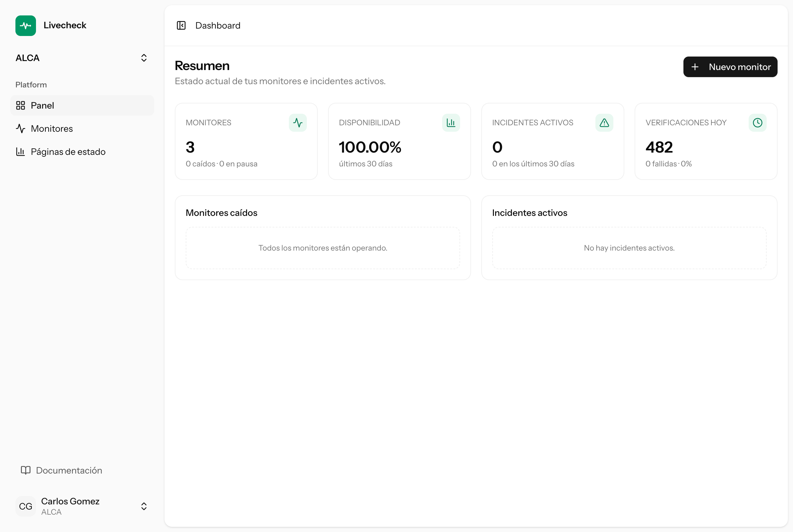Click the Resumen heading
Screen dimensions: 793x532
click(x=202, y=66)
